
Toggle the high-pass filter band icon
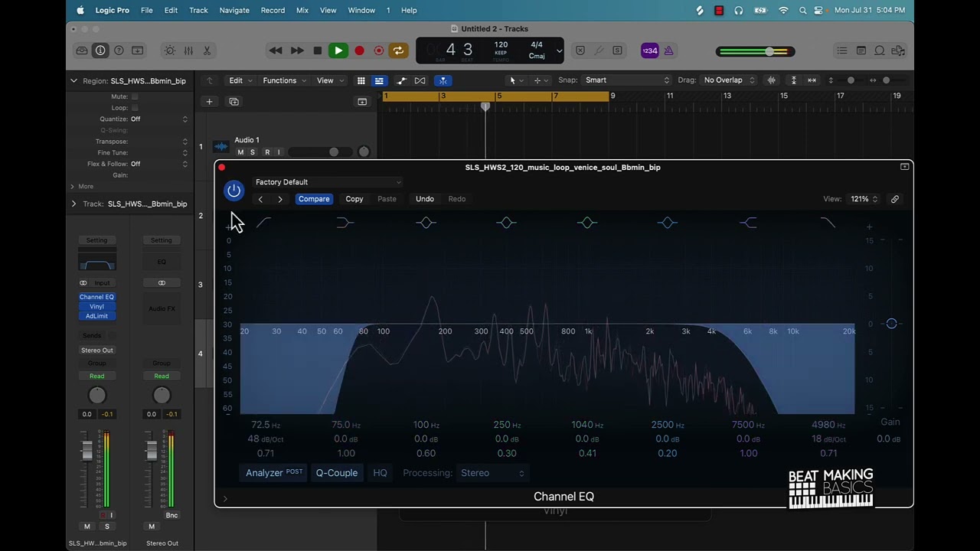[x=263, y=223]
